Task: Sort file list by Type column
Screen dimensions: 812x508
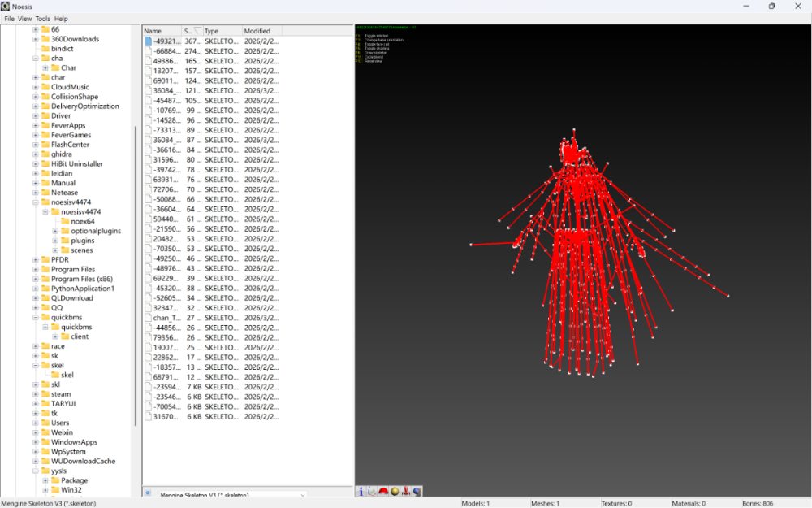Action: (222, 31)
